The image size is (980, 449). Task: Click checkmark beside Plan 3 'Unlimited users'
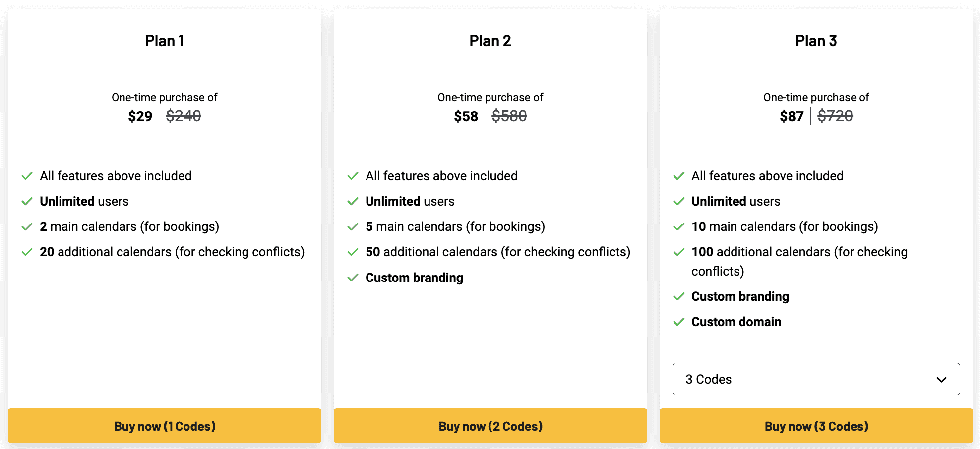click(x=679, y=201)
